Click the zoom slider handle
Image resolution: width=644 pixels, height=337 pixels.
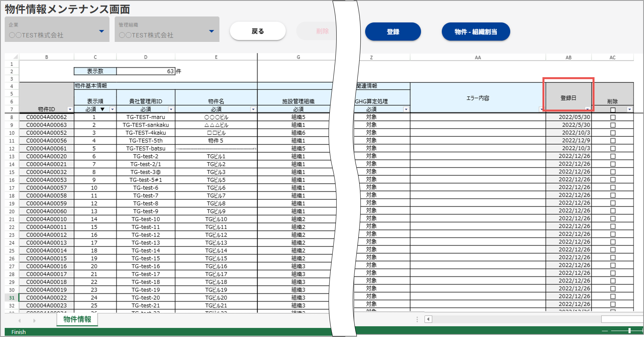point(629,331)
